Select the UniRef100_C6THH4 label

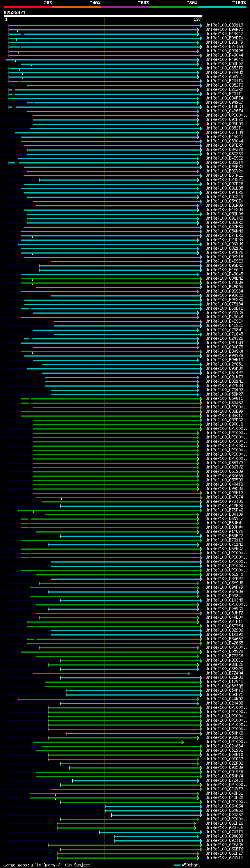click(224, 133)
